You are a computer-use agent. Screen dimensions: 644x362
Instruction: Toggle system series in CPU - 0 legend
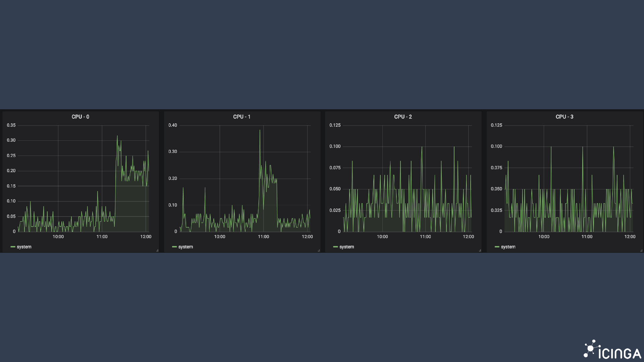[24, 247]
